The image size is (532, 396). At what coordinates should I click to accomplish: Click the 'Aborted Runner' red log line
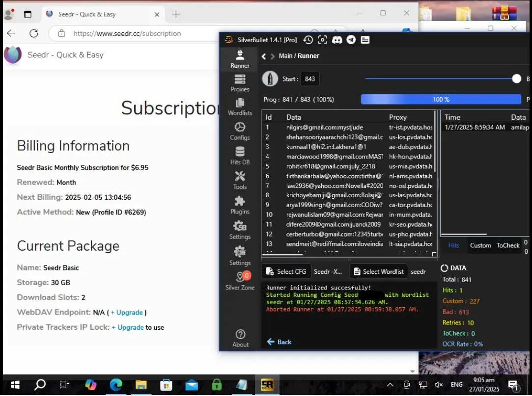coord(342,310)
